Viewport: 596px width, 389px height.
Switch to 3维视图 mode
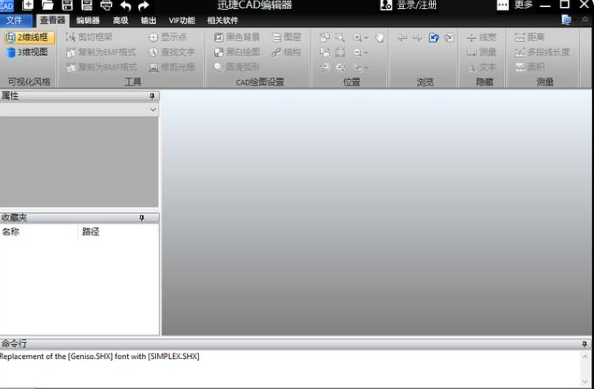[x=27, y=52]
